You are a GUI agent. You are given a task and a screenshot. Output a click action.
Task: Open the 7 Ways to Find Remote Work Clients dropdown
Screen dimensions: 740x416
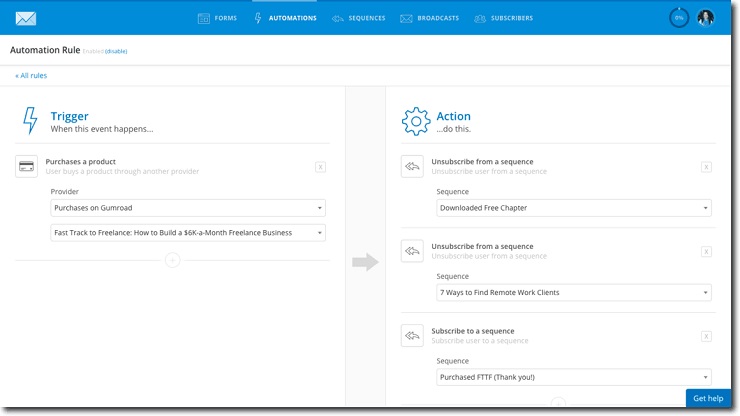pyautogui.click(x=574, y=293)
